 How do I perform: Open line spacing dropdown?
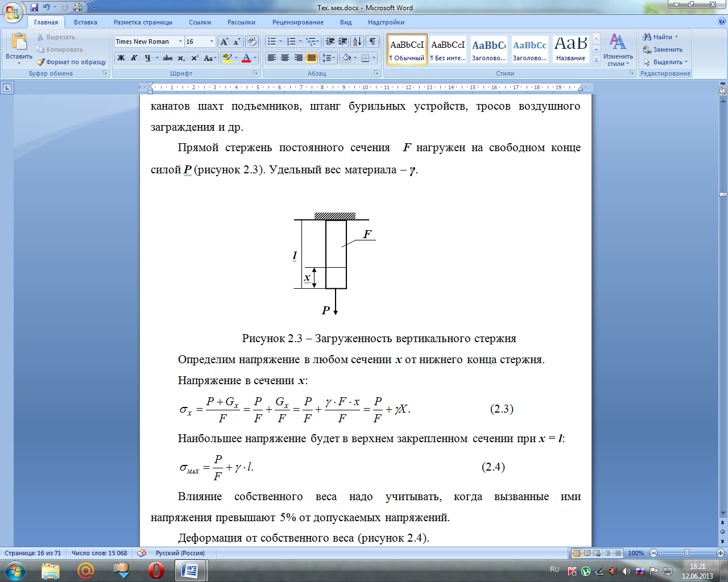point(328,58)
